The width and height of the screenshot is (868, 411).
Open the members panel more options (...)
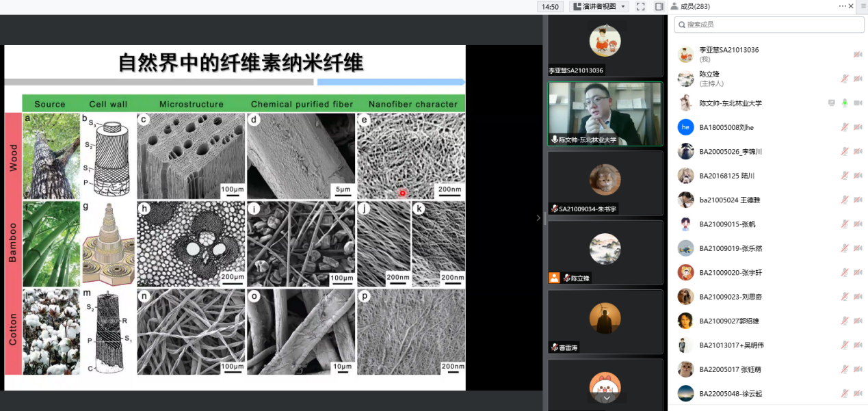click(843, 6)
